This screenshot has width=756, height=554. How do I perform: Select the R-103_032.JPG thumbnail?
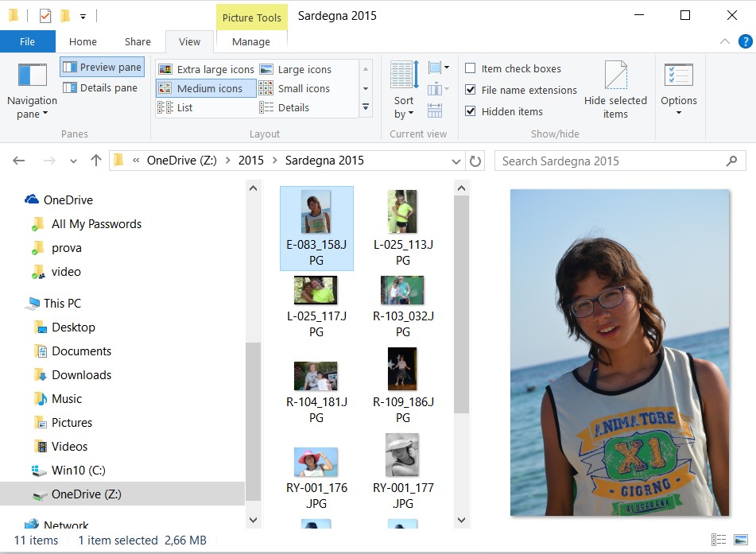(402, 291)
